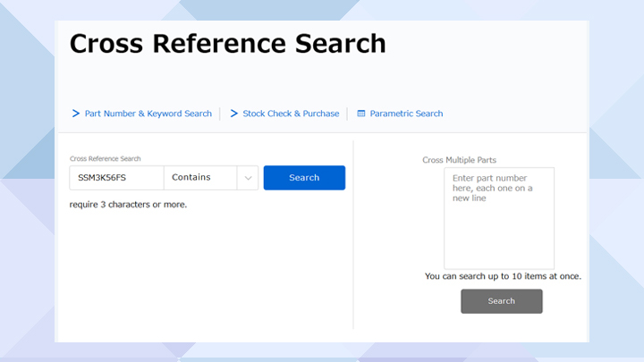Click the small Cross Reference Search field label

click(x=105, y=158)
